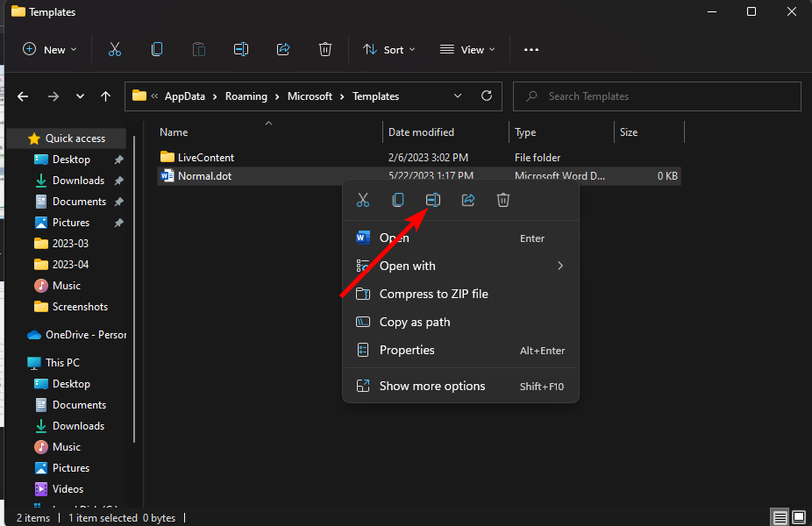Image resolution: width=812 pixels, height=526 pixels.
Task: Unpin Desktop from Quick access using pin icon
Action: pos(119,160)
